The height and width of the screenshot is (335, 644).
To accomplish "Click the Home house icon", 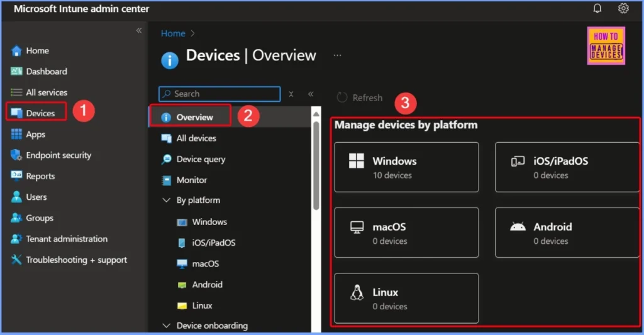I will click(x=16, y=50).
